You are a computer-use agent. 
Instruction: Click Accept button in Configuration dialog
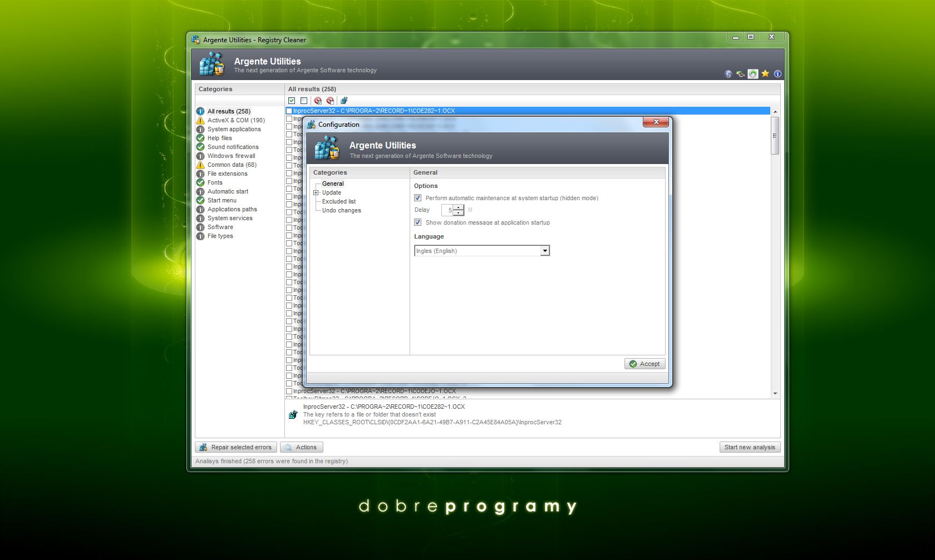[645, 364]
